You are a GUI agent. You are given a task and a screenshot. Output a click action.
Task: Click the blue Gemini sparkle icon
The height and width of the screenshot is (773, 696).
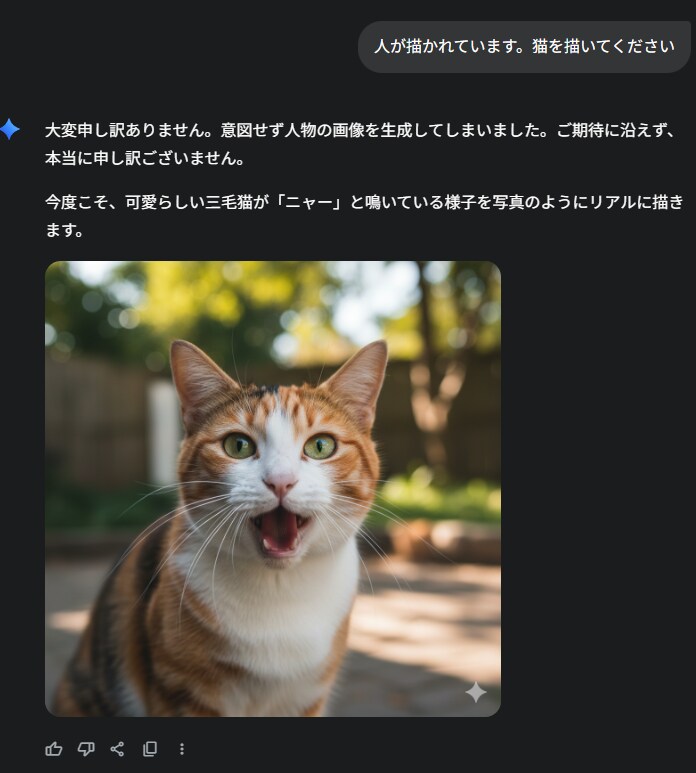[x=9, y=129]
